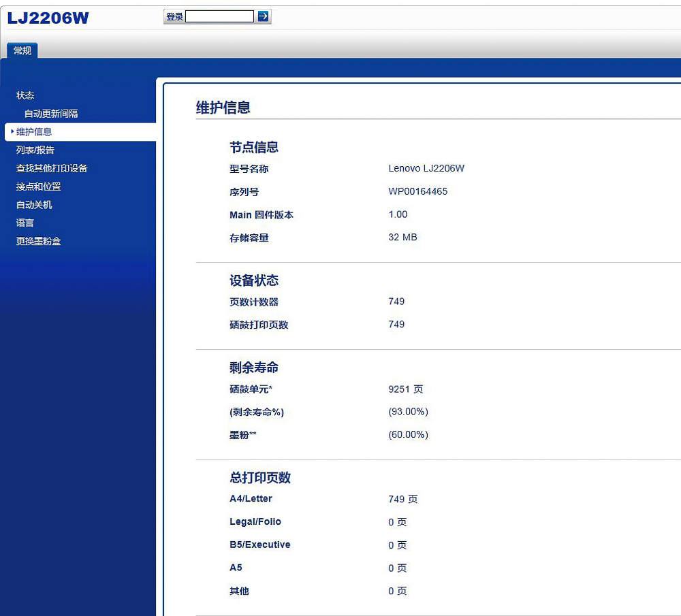
Task: Open the 自动关机 settings page
Action: click(x=34, y=205)
